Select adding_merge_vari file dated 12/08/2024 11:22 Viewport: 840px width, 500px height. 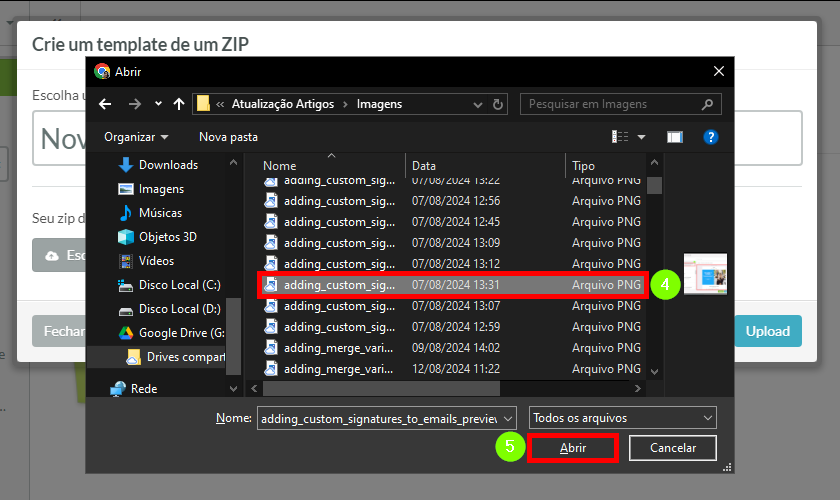(452, 369)
